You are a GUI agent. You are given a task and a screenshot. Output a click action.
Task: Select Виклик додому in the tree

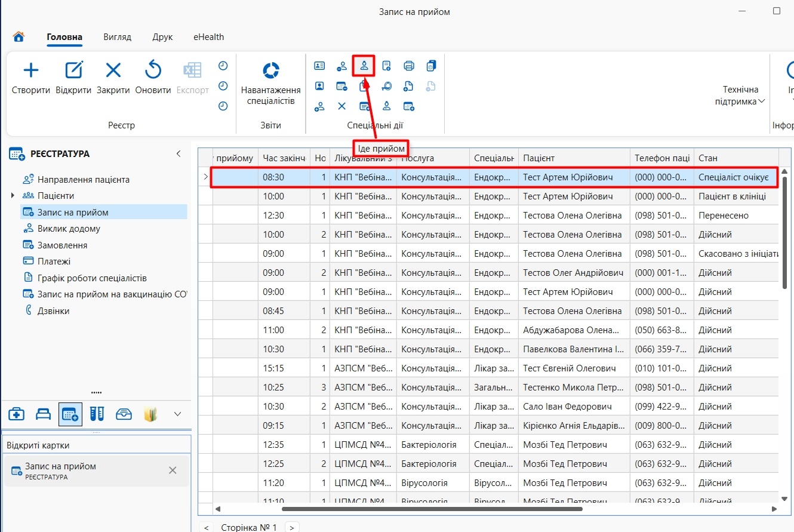coord(69,229)
